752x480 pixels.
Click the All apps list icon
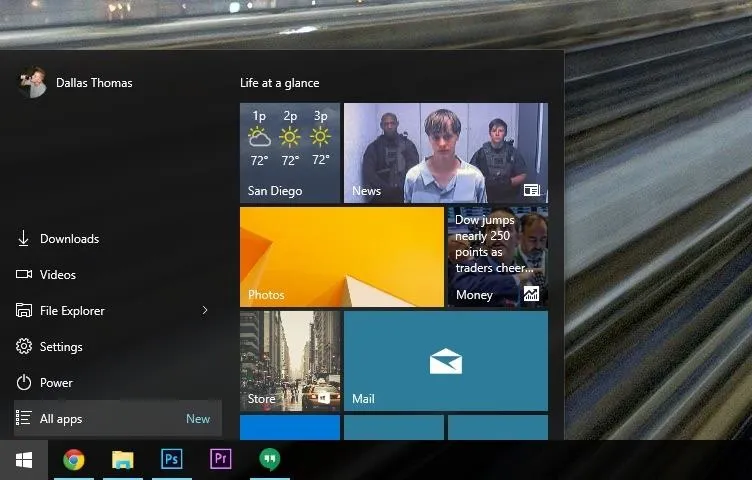pos(23,418)
